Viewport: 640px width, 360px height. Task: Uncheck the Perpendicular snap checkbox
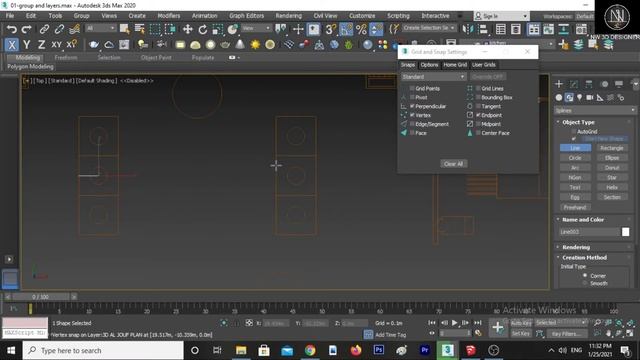pyautogui.click(x=412, y=106)
